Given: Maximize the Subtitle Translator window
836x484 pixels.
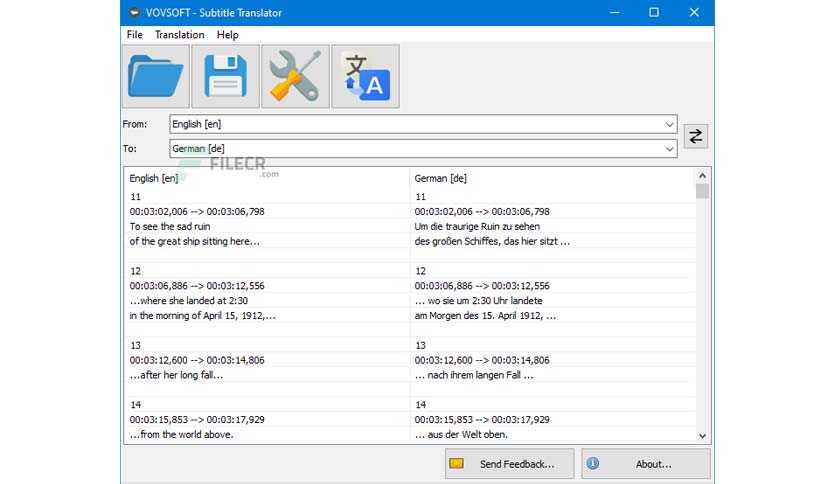Looking at the screenshot, I should tap(654, 12).
